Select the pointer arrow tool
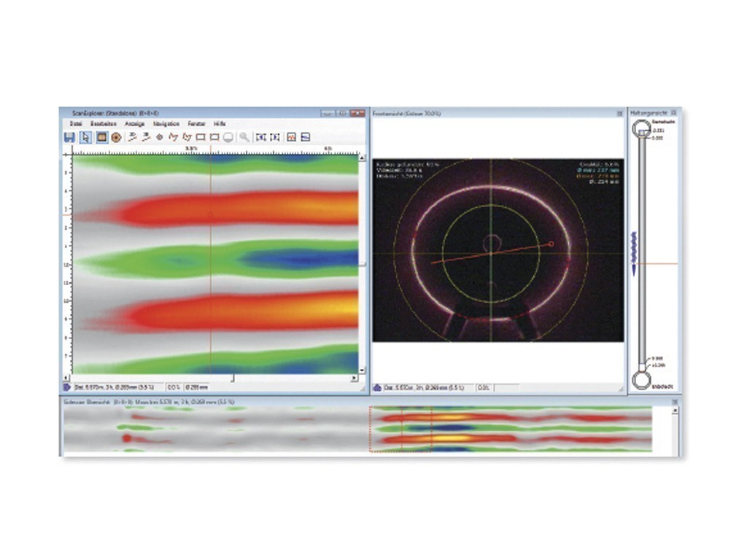Image resolution: width=747 pixels, height=560 pixels. [85, 138]
